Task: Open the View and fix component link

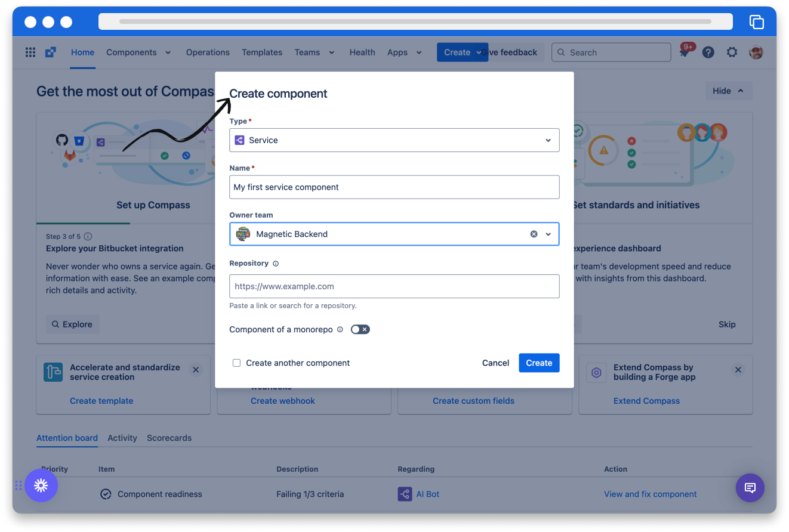Action: coord(651,494)
